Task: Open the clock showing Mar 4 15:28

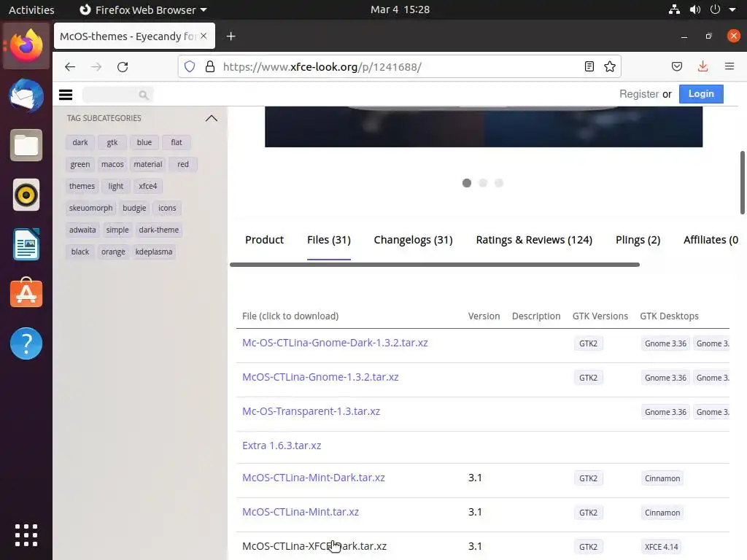Action: [x=400, y=9]
